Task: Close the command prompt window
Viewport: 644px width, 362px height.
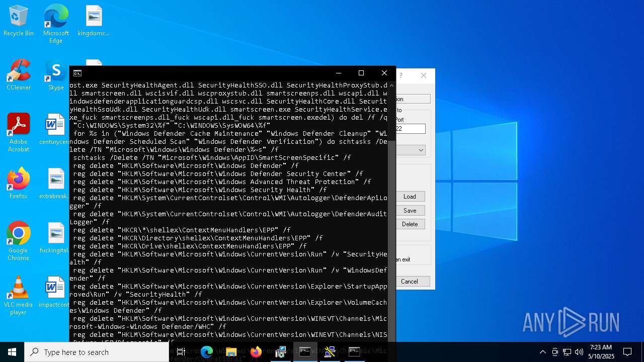Action: pos(384,73)
